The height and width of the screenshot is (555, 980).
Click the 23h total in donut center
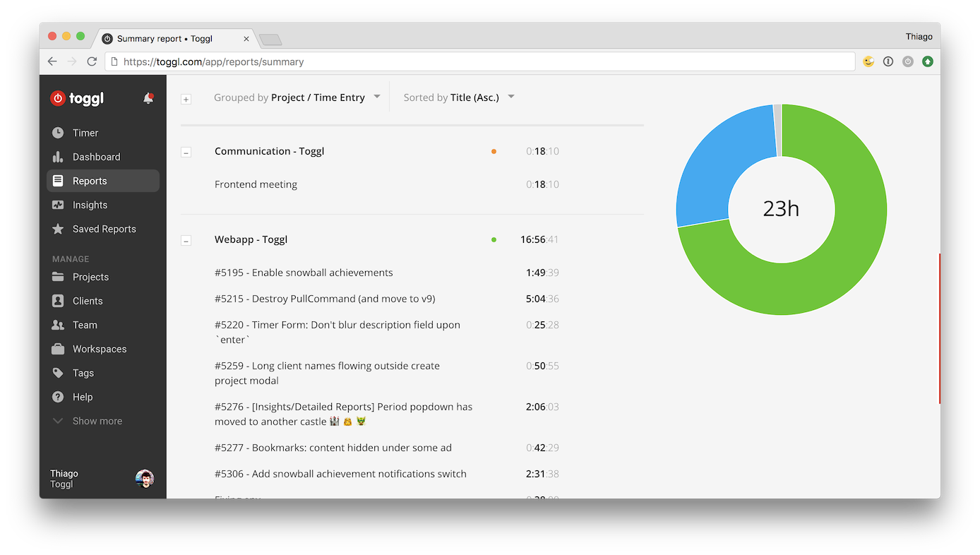point(781,208)
